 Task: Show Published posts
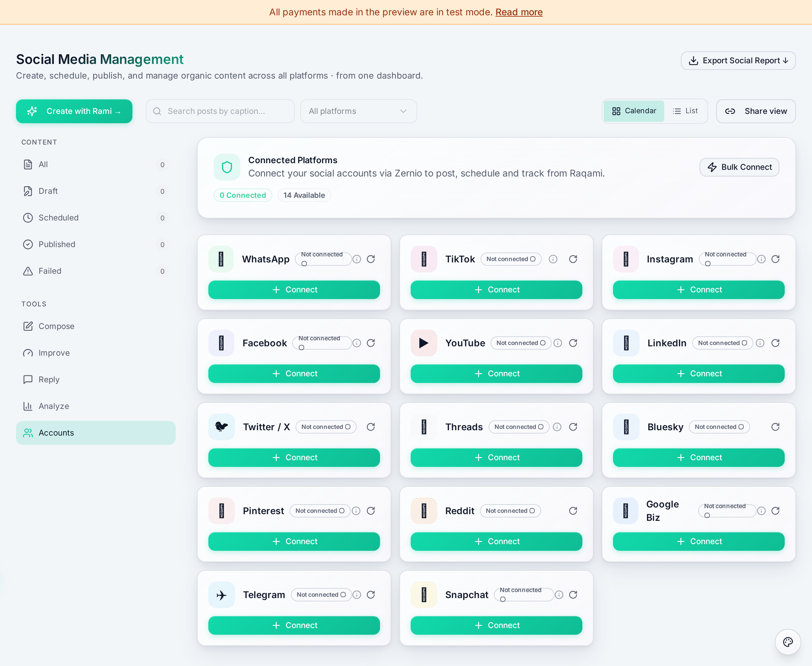pos(96,244)
